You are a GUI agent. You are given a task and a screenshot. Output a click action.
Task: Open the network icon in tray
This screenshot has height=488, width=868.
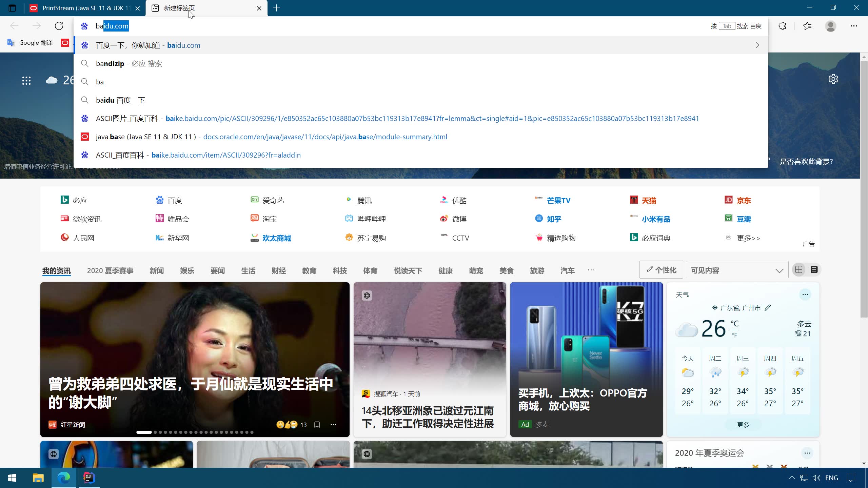[804, 478]
